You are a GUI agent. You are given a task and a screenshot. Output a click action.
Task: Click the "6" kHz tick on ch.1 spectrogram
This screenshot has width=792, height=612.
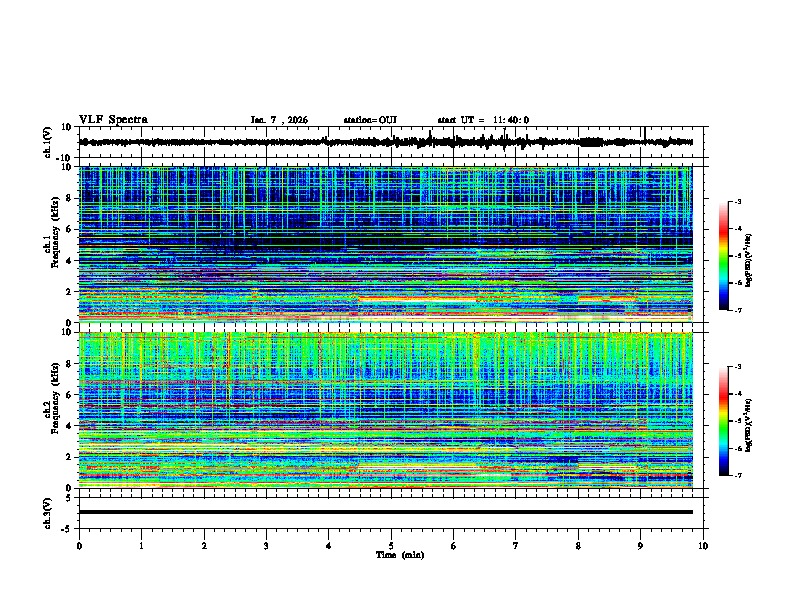[x=68, y=230]
